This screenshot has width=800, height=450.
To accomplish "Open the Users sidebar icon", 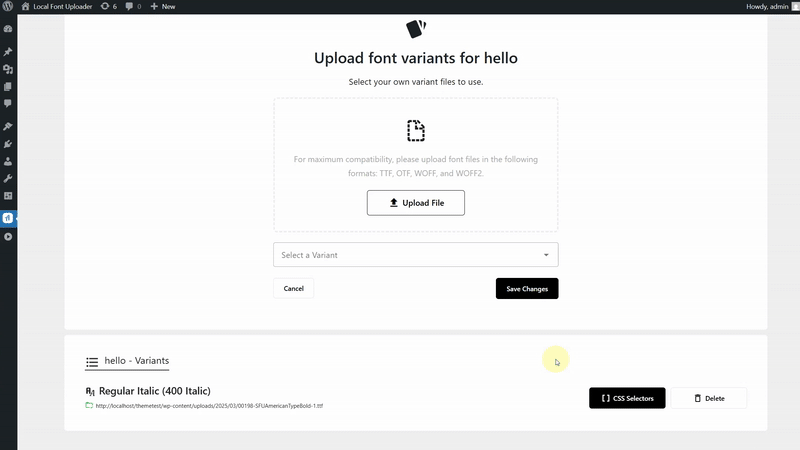I will coord(8,162).
